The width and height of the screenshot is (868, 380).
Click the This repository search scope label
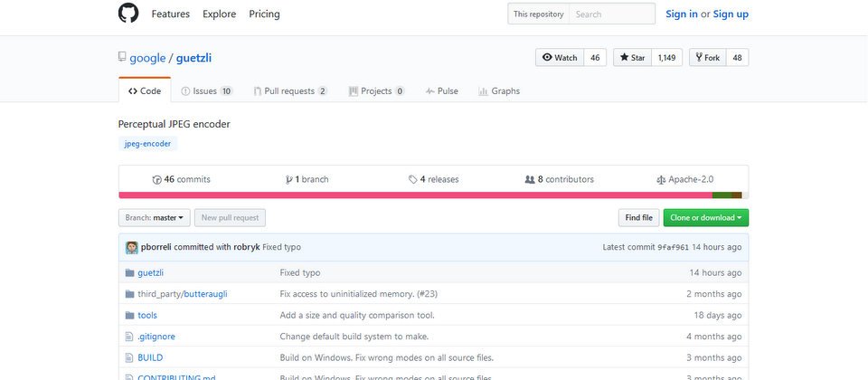[539, 14]
